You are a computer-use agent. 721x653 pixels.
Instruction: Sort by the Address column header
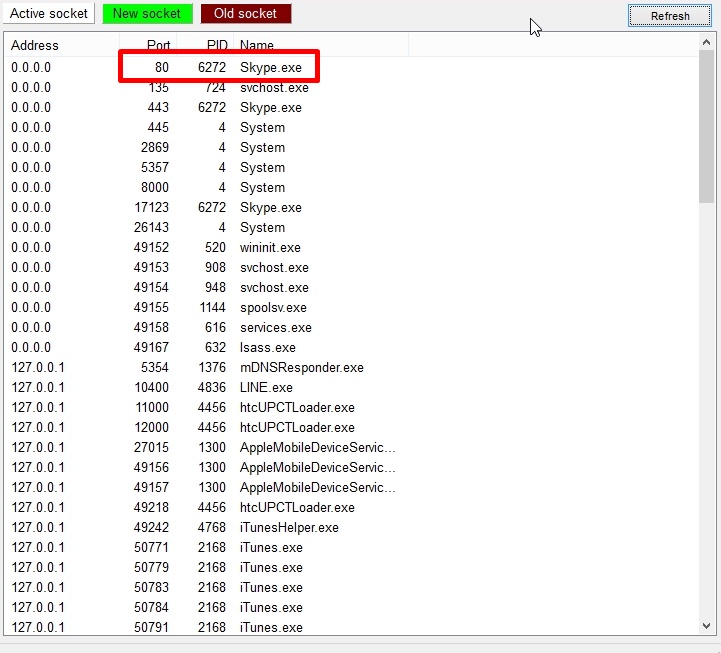coord(62,45)
